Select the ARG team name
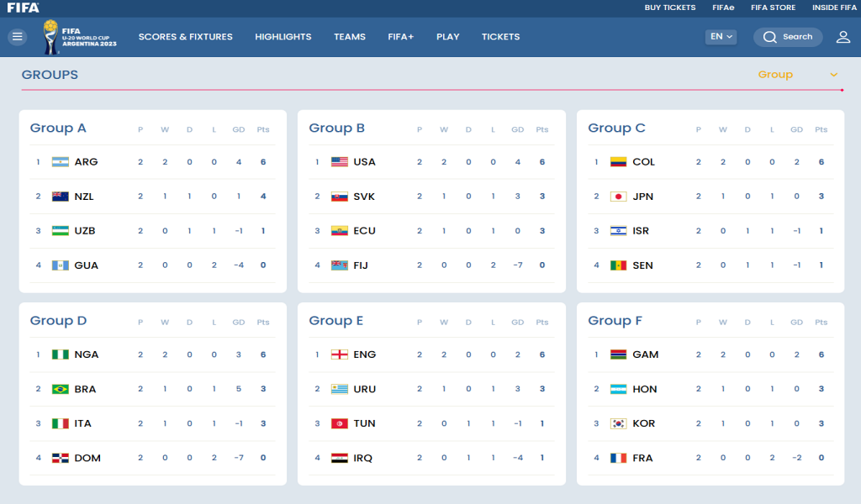This screenshot has width=861, height=504. 87,162
